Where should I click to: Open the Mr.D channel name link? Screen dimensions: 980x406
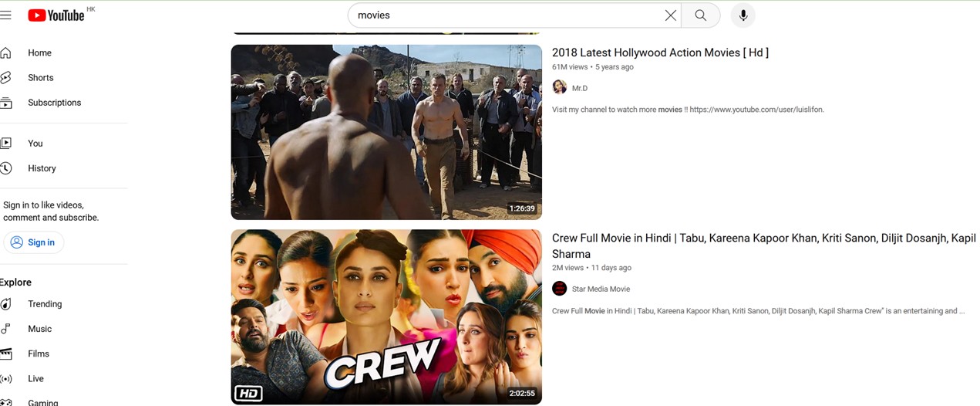580,88
